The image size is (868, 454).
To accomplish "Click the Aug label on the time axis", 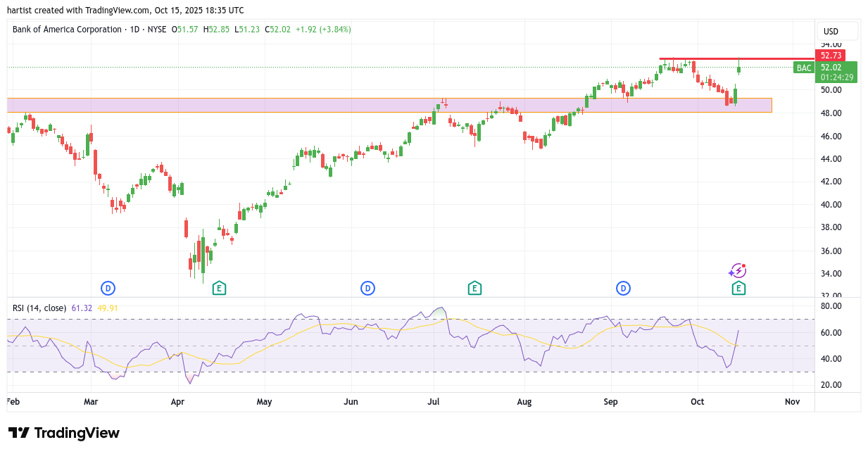I will click(524, 402).
